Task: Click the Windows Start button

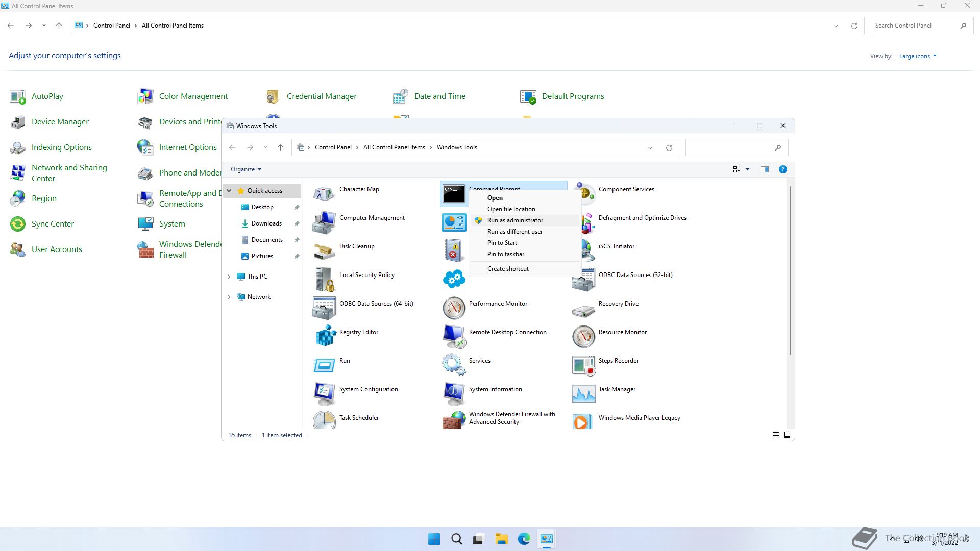Action: [x=434, y=539]
